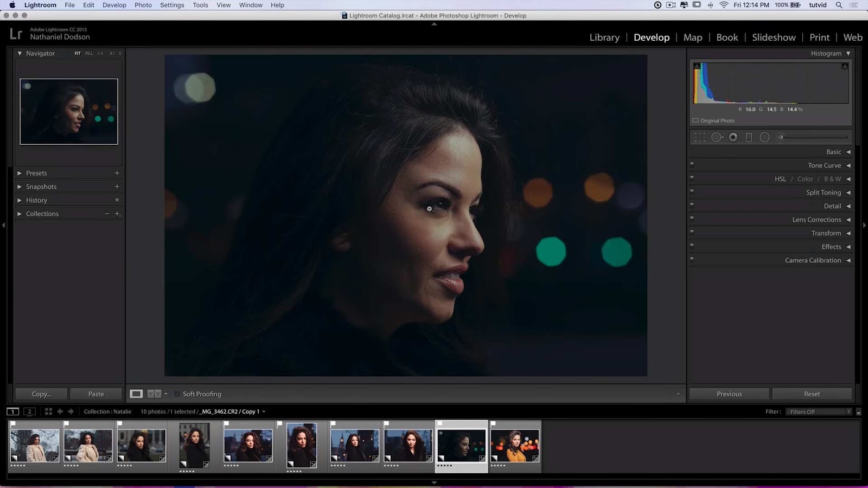Toggle the Original Photo checkbox under histogram
The width and height of the screenshot is (868, 488).
coord(696,120)
